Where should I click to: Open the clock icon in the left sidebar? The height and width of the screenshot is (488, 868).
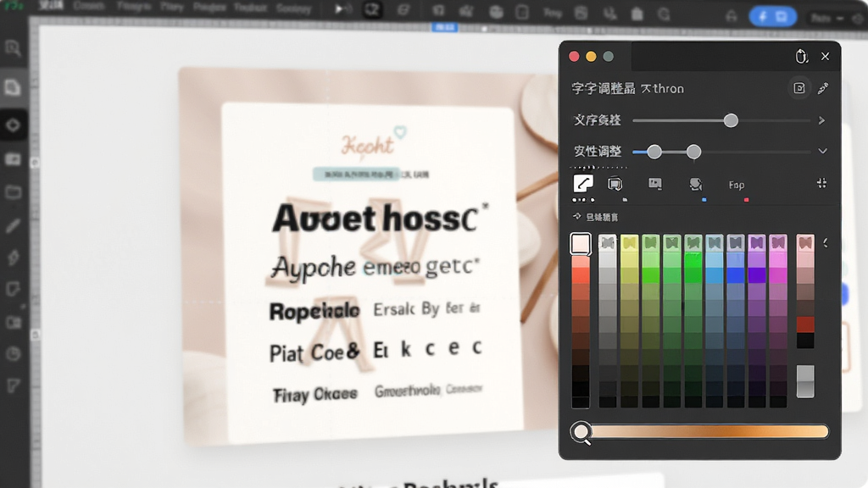point(13,353)
